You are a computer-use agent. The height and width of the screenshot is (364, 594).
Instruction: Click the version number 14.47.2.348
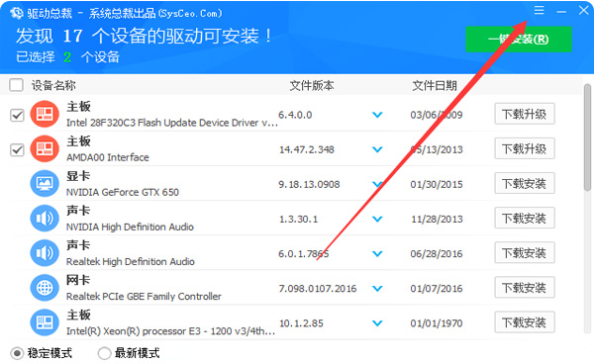pos(307,149)
